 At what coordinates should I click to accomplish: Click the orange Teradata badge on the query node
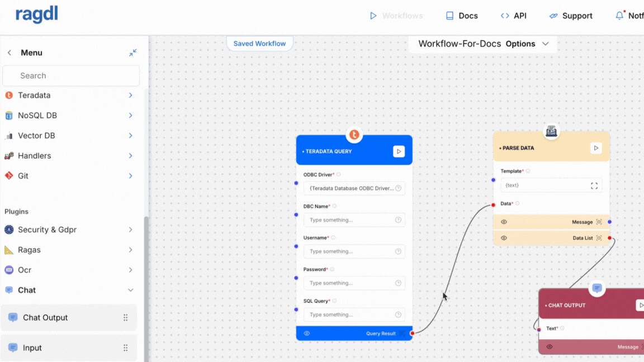point(354,135)
